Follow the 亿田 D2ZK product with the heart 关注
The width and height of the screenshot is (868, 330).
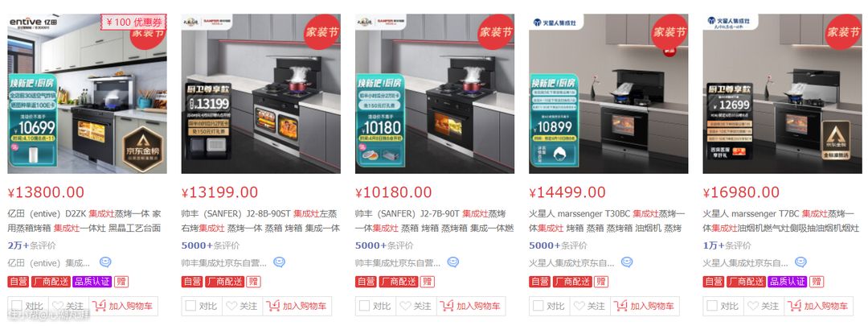click(68, 306)
